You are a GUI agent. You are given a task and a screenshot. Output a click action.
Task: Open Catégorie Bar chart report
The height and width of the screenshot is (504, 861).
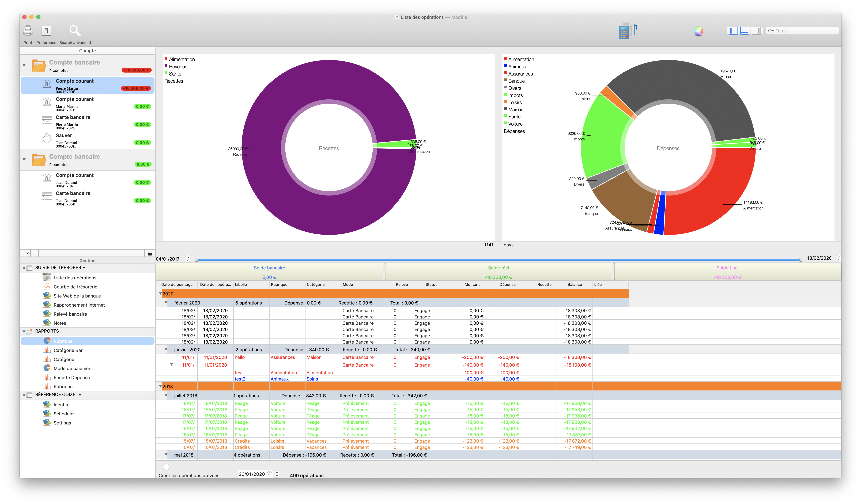[x=68, y=350]
